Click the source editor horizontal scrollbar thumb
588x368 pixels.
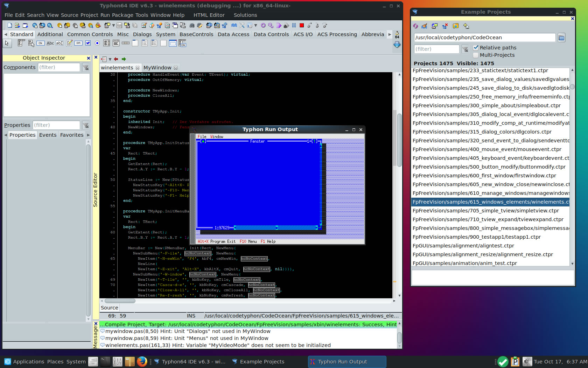click(120, 301)
